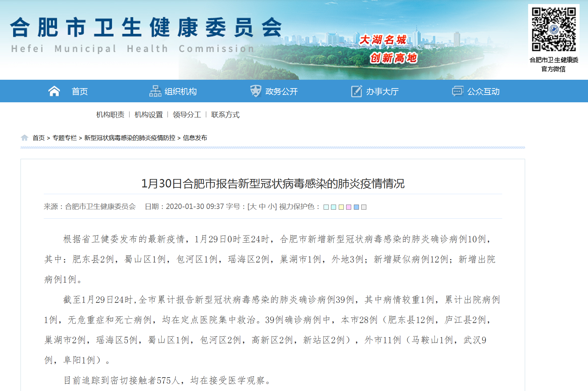Open 信息发布 breadcrumb link
This screenshot has height=391, width=588.
(x=195, y=138)
